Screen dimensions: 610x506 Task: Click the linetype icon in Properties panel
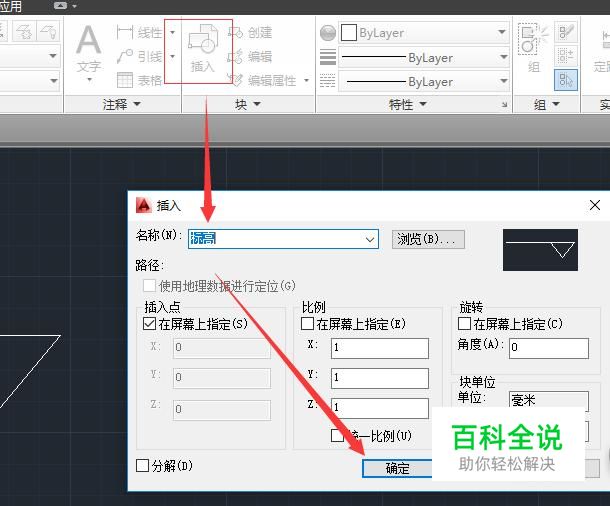coord(328,81)
